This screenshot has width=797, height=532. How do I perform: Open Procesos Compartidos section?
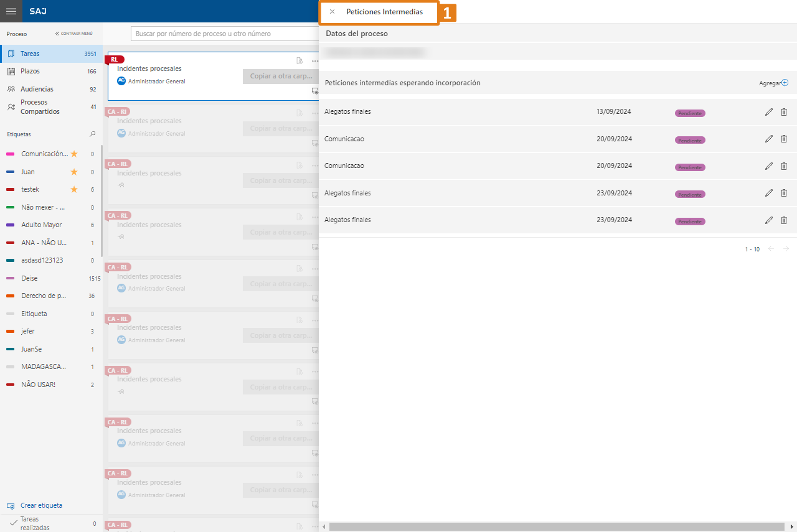[51, 107]
